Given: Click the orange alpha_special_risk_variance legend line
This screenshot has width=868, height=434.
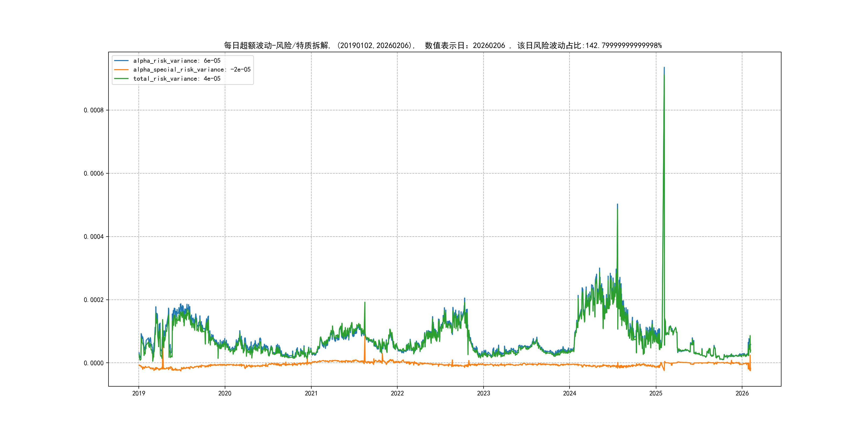Looking at the screenshot, I should coord(121,70).
